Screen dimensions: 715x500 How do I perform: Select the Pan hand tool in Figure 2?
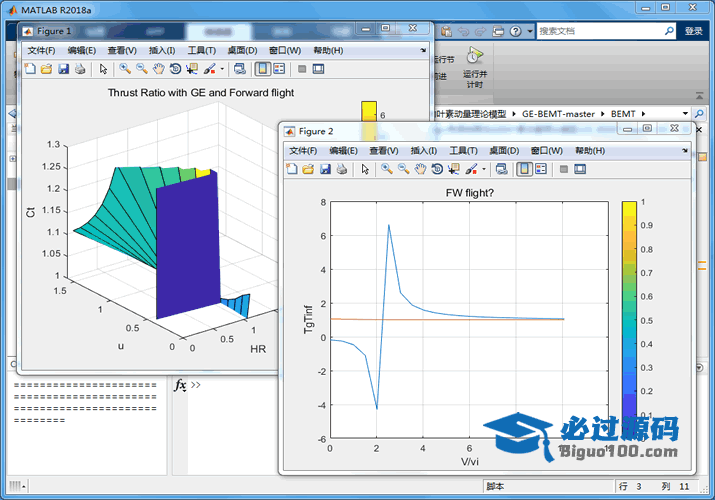tap(421, 169)
